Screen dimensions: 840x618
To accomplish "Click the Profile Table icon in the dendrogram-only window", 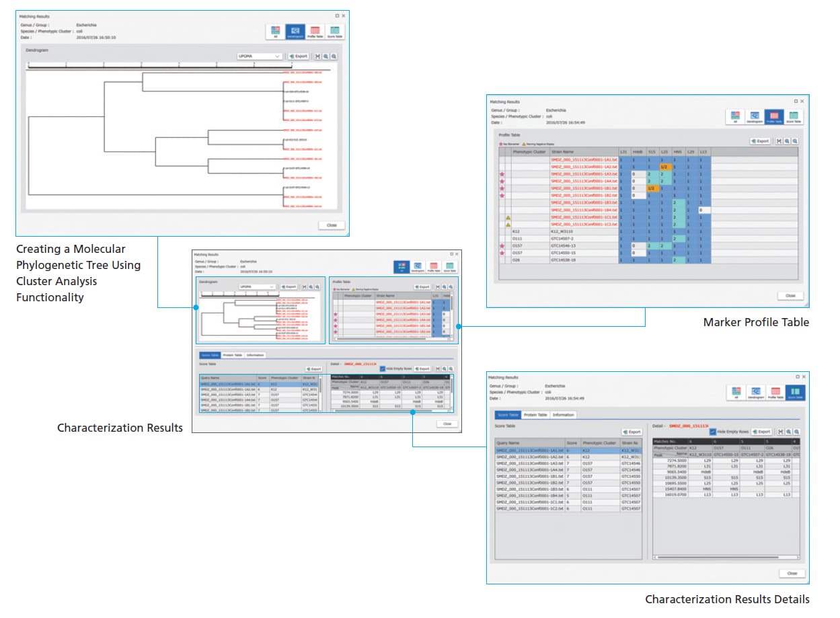I will coord(315,32).
